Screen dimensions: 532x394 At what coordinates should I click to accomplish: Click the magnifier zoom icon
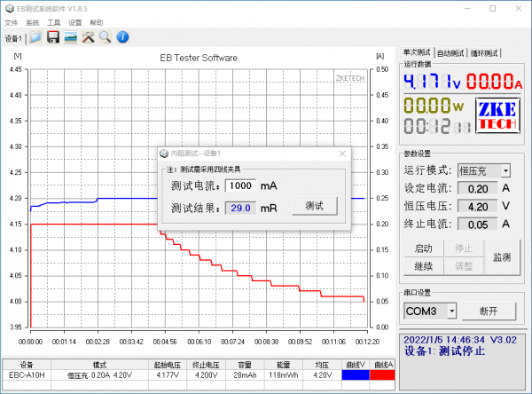tap(105, 37)
